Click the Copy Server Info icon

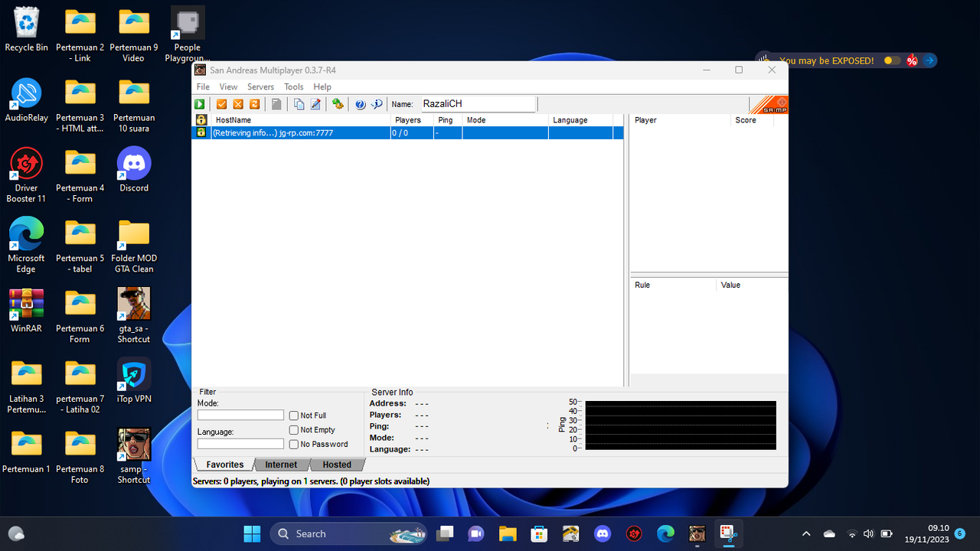click(299, 104)
